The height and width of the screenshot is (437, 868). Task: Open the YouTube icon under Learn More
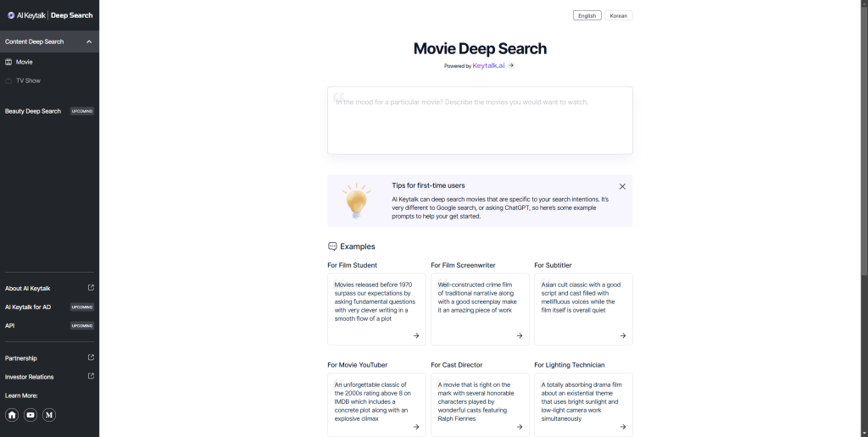pos(31,415)
